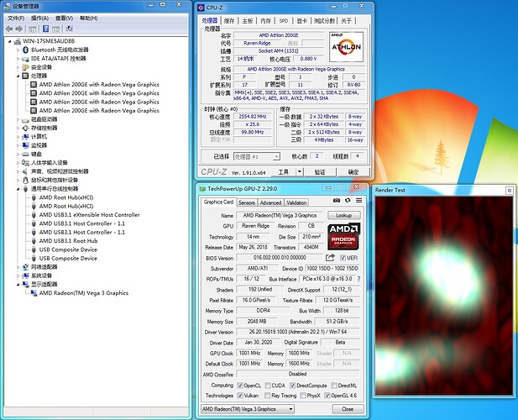Expand the Bluetooth tree node
The height and width of the screenshot is (420, 518).
pyautogui.click(x=18, y=50)
